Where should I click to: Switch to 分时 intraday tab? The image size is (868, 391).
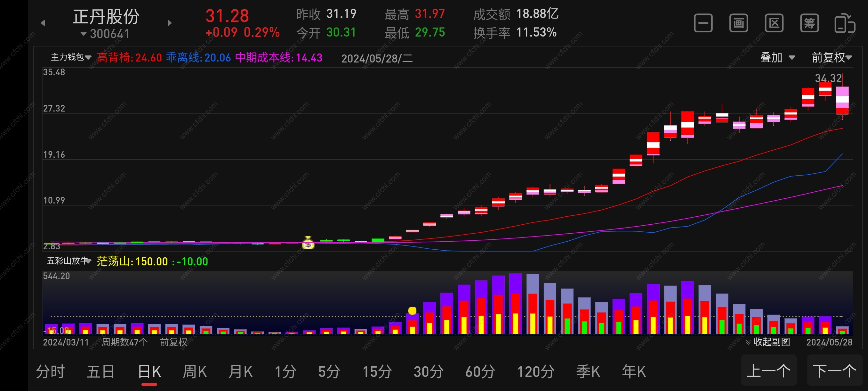point(50,372)
